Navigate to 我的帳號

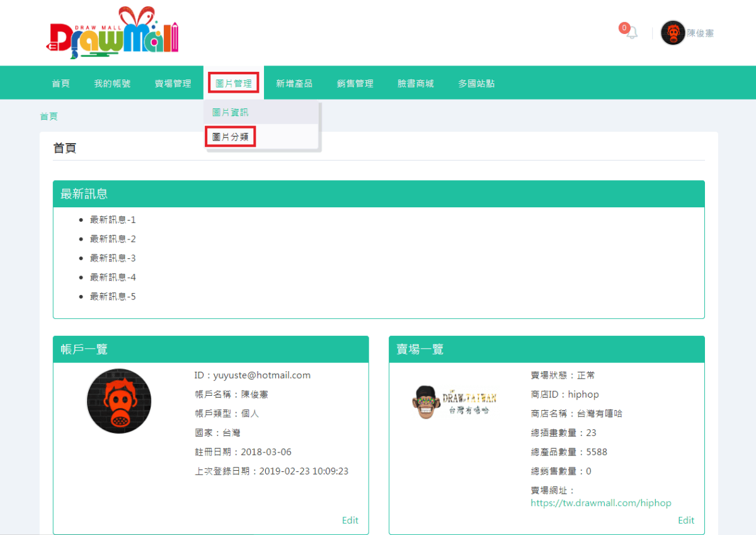pyautogui.click(x=112, y=83)
